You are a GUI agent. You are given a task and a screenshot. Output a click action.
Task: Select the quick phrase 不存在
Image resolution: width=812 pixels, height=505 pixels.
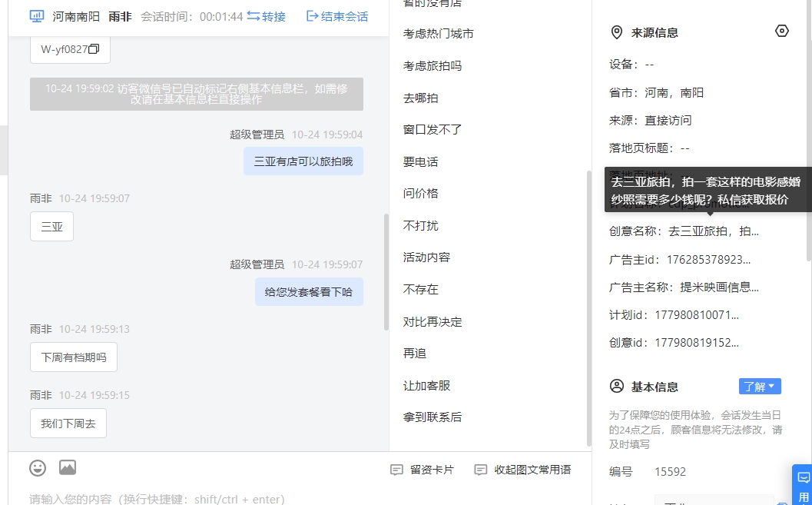tap(420, 289)
